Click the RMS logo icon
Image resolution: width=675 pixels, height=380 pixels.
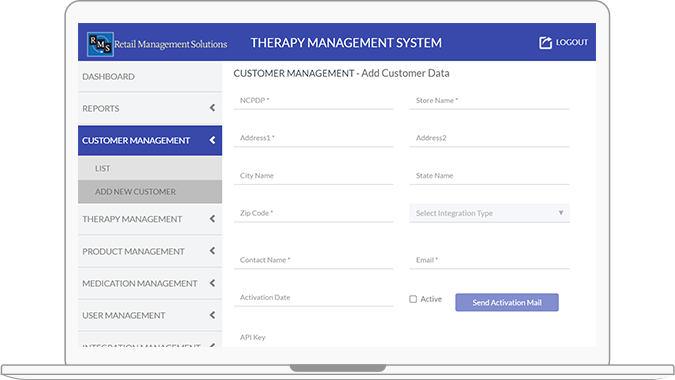(x=100, y=44)
